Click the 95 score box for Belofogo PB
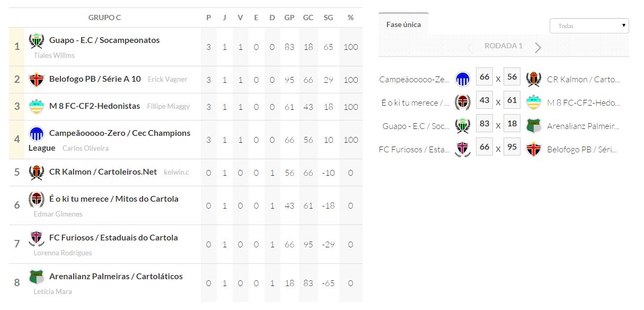Viewport: 644px width, 310px height. point(511,147)
